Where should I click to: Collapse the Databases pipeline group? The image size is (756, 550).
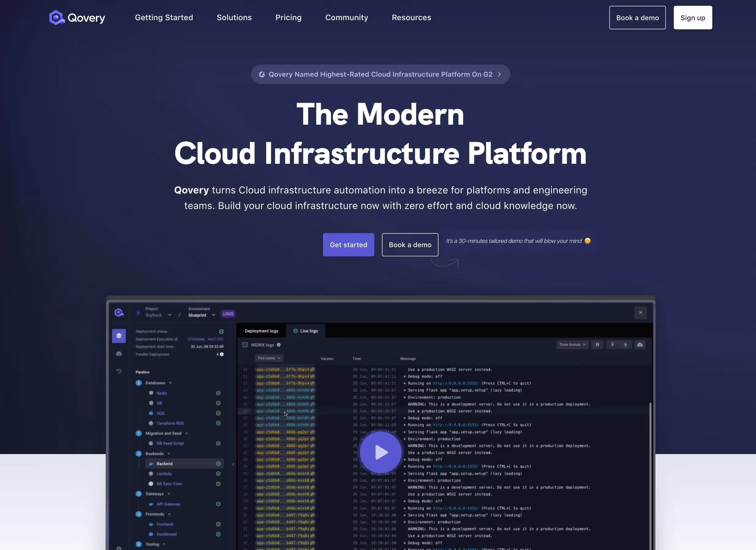[x=170, y=383]
